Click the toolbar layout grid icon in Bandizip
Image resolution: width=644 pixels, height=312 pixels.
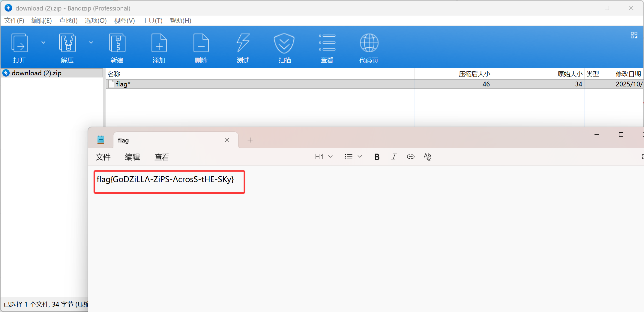[x=634, y=35]
